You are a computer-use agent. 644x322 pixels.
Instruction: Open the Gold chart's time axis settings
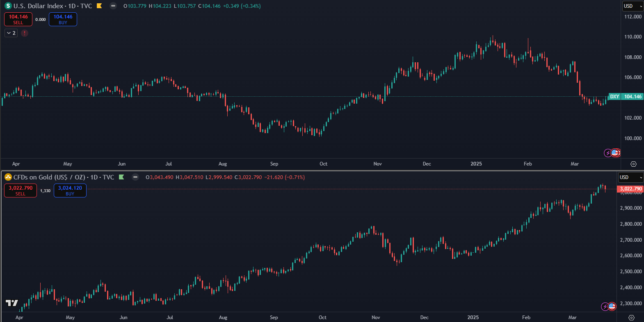coord(631,317)
